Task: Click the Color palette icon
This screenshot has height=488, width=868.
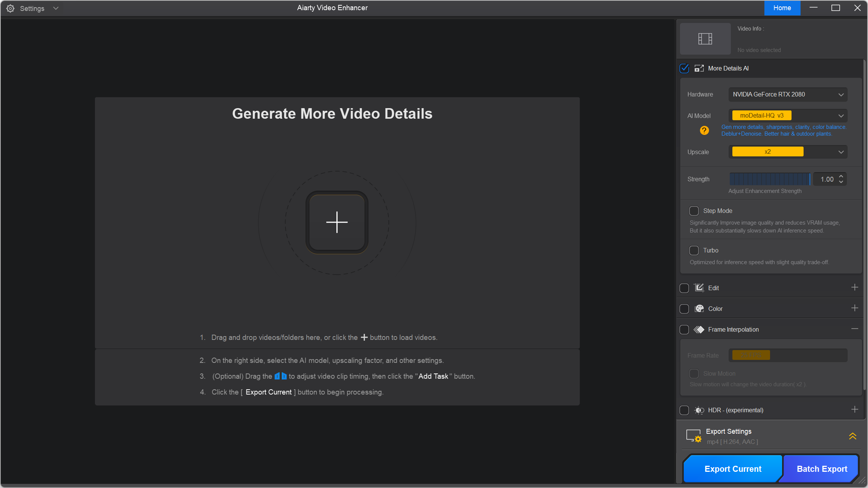Action: tap(699, 309)
